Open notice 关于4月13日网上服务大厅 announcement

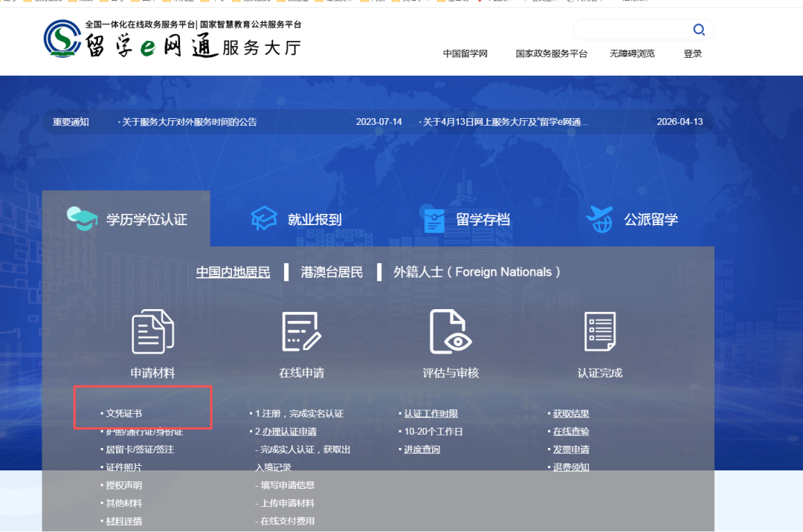(505, 122)
